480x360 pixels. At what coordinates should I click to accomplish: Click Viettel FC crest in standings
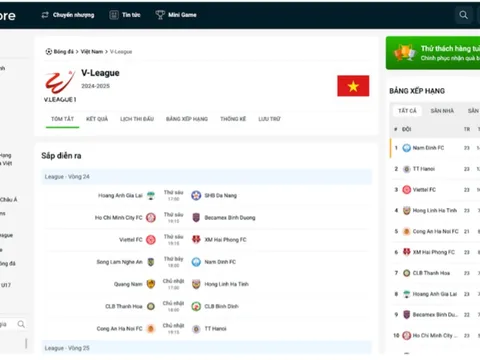click(x=406, y=190)
